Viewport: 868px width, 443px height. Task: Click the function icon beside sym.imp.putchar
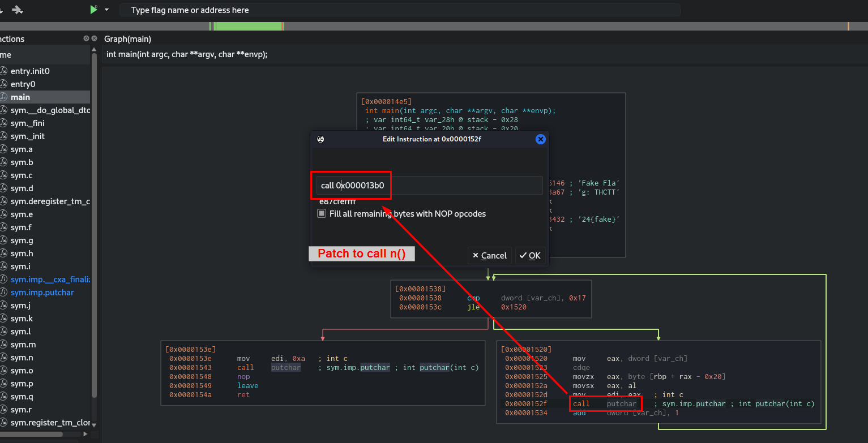coord(3,293)
